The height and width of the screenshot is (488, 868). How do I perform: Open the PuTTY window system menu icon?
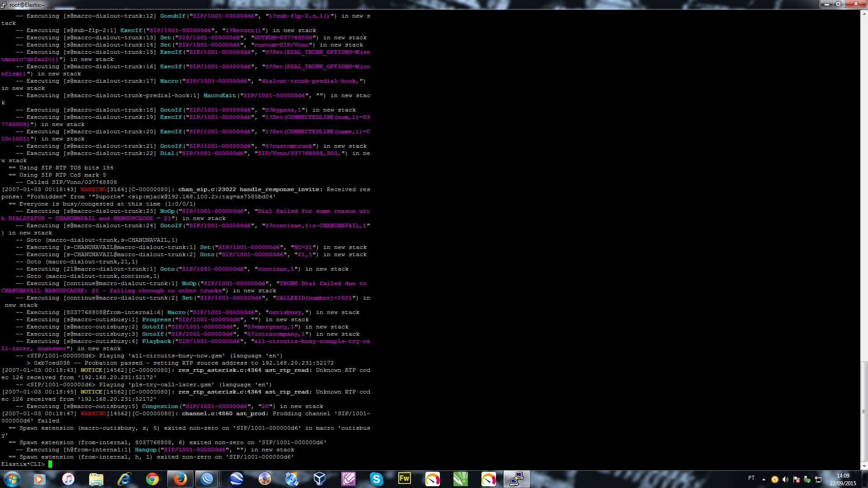tap(4, 5)
